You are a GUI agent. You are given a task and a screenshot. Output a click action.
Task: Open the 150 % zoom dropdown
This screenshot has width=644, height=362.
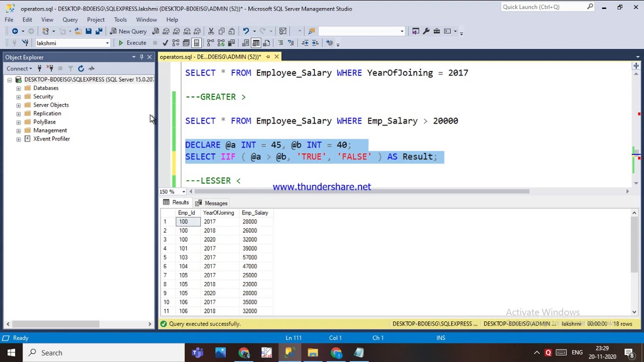click(184, 192)
